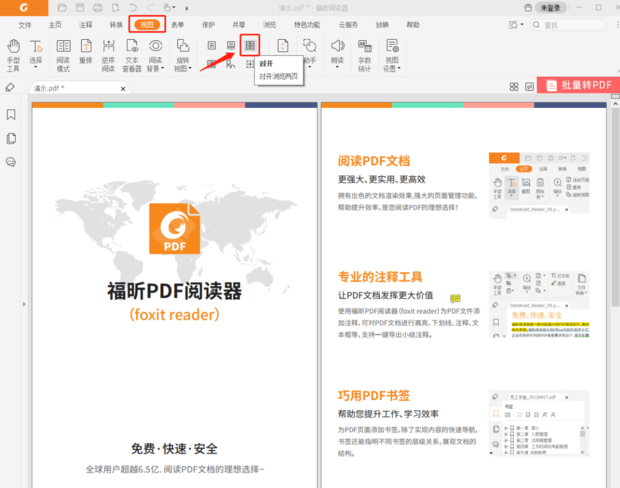The height and width of the screenshot is (488, 620).
Task: Open the Assistant (助手) magnifier tool
Action: tap(310, 46)
